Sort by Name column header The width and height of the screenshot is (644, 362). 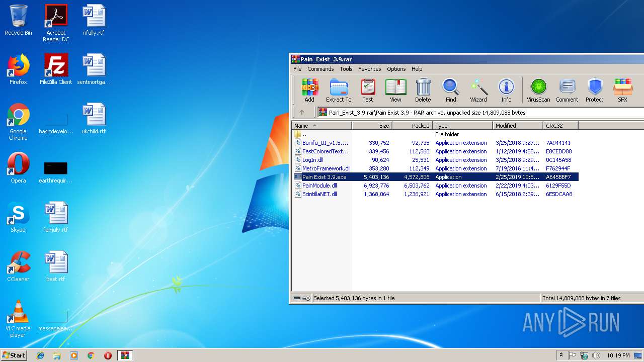pyautogui.click(x=321, y=126)
